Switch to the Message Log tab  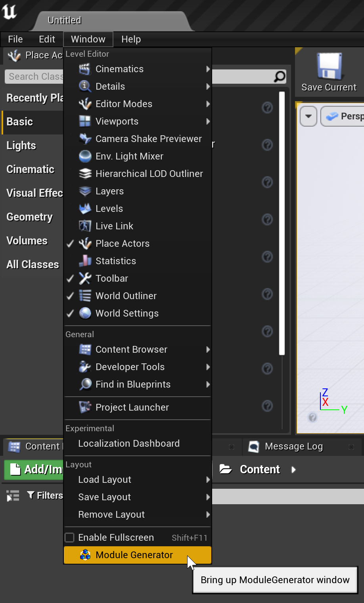293,446
